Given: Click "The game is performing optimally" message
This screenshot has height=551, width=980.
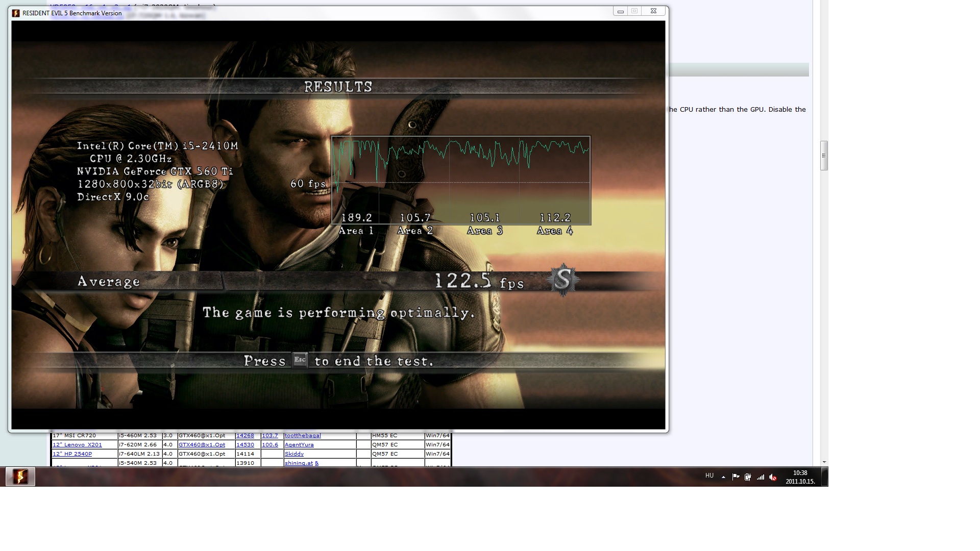Looking at the screenshot, I should coord(339,313).
